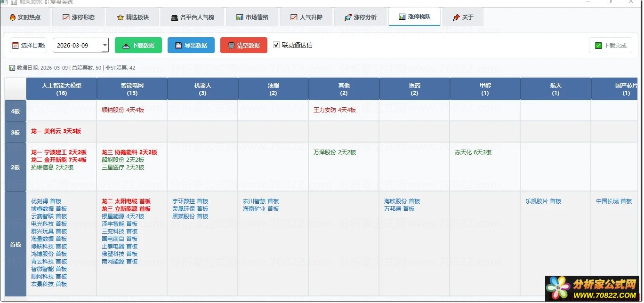The height and width of the screenshot is (303, 644).
Task: Click stock 海南矿业 首板
Action: (x=261, y=209)
